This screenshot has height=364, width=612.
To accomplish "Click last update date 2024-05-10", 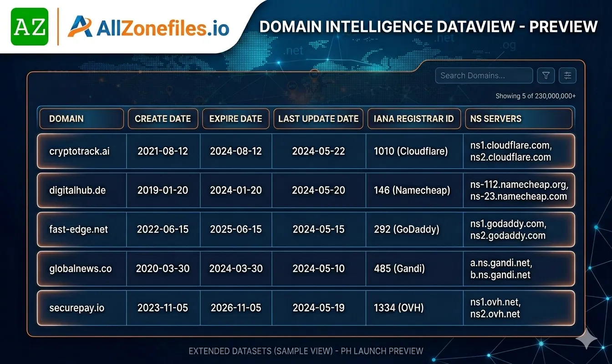I will point(318,268).
